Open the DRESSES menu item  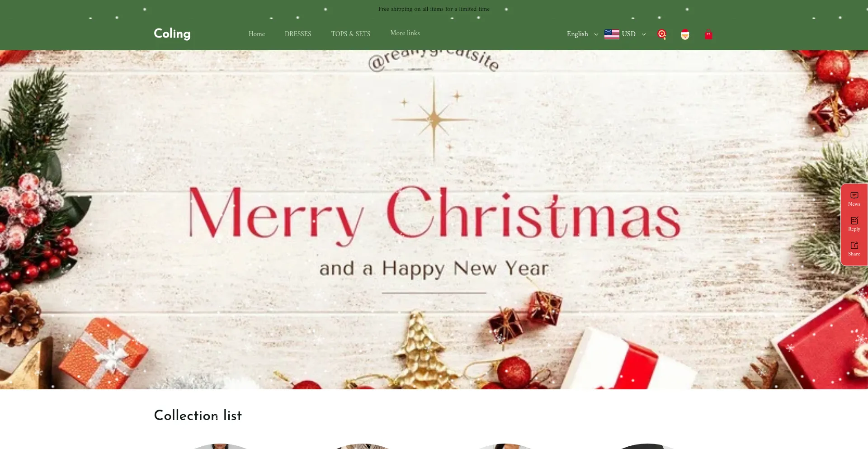(298, 34)
